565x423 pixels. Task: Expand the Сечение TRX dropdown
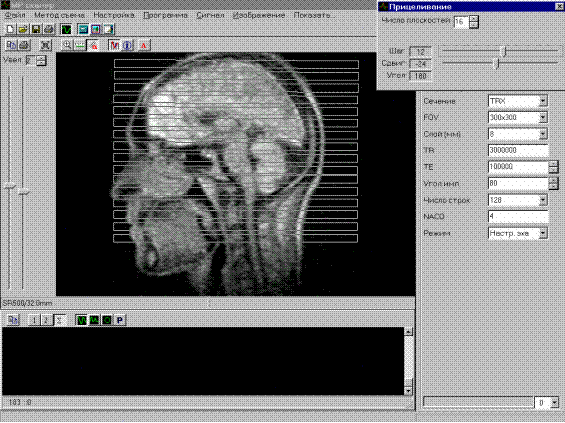(x=543, y=101)
